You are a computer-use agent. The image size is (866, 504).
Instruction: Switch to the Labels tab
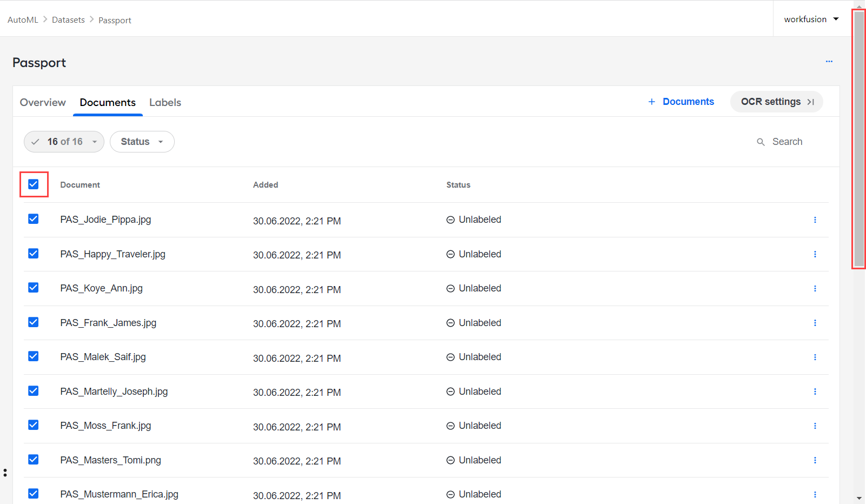click(165, 102)
